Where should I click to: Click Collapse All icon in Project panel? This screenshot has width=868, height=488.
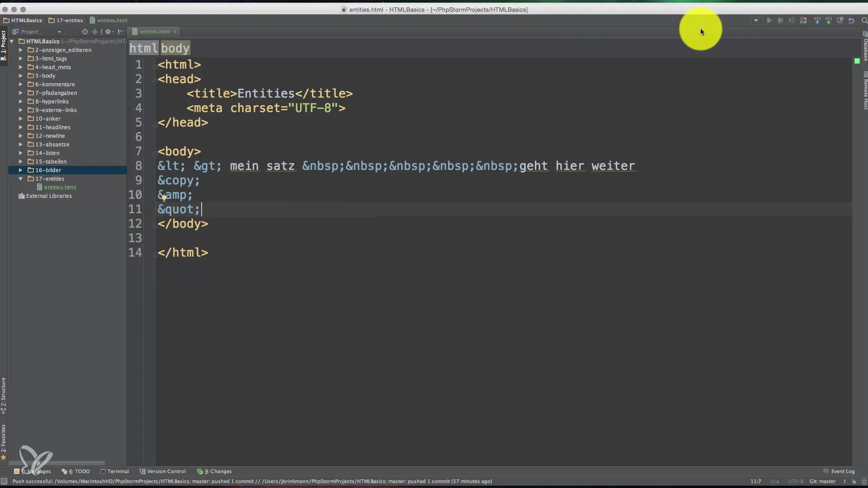tap(94, 32)
